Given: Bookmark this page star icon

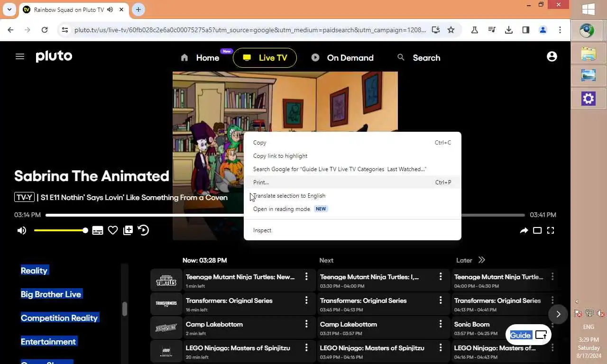Looking at the screenshot, I should tap(451, 30).
